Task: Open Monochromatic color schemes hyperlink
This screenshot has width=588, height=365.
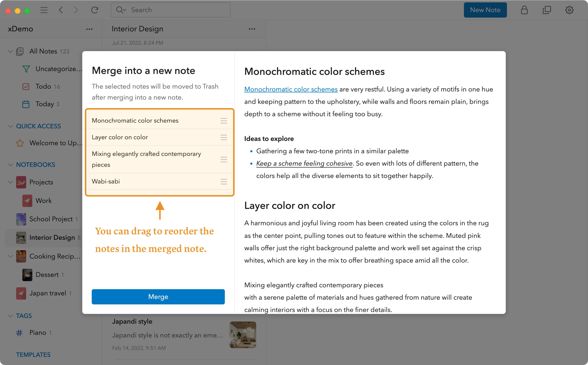Action: [291, 89]
